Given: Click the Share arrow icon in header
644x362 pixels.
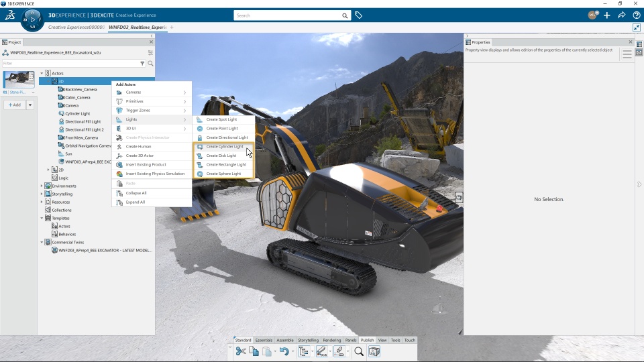Looking at the screenshot, I should tap(622, 15).
